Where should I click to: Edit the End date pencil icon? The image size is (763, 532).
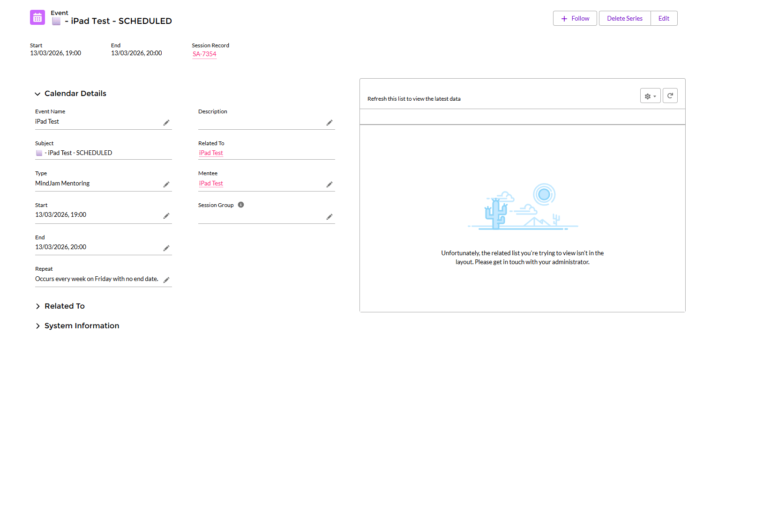point(166,248)
